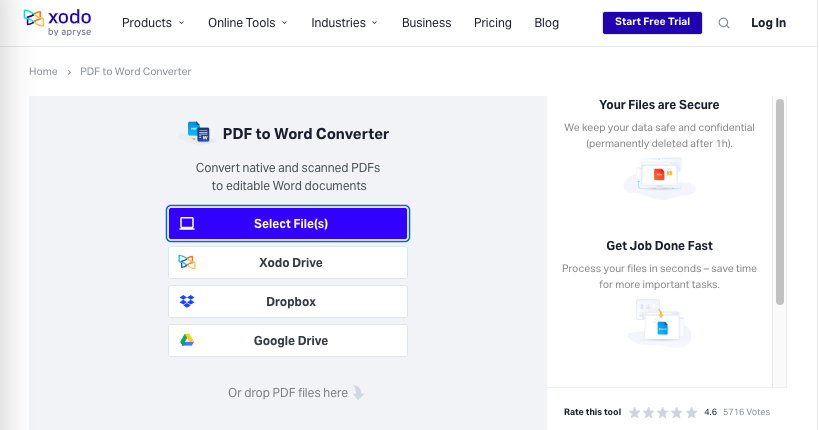Click the 4.6 rating value
The width and height of the screenshot is (819, 430).
(x=710, y=412)
